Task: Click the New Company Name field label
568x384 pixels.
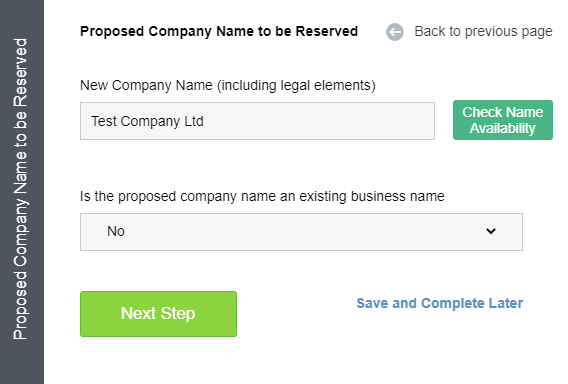Action: [227, 85]
